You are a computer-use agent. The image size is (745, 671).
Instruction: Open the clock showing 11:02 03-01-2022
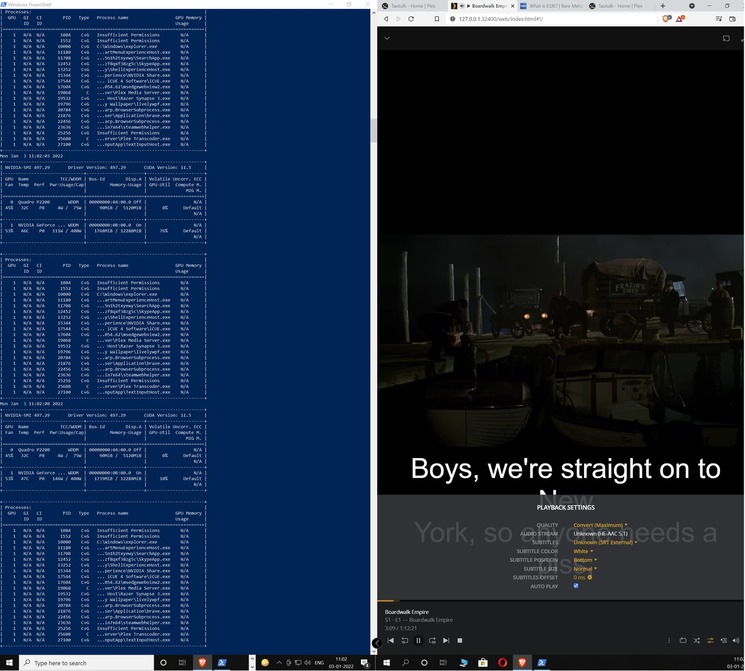tap(341, 662)
